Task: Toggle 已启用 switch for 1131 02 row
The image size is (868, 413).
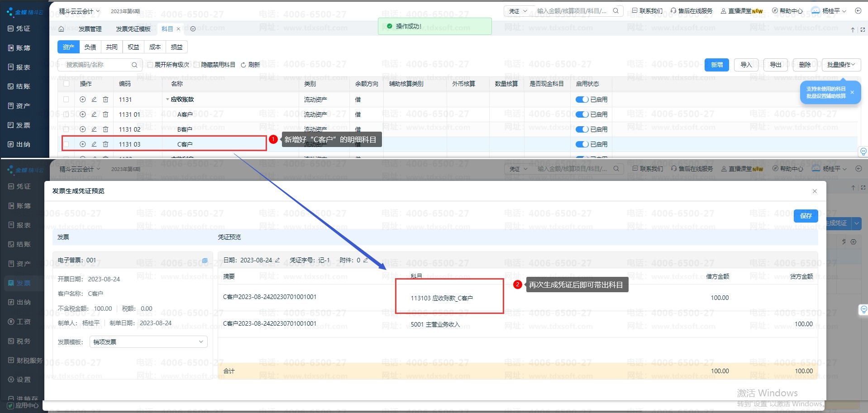Action: 582,129
